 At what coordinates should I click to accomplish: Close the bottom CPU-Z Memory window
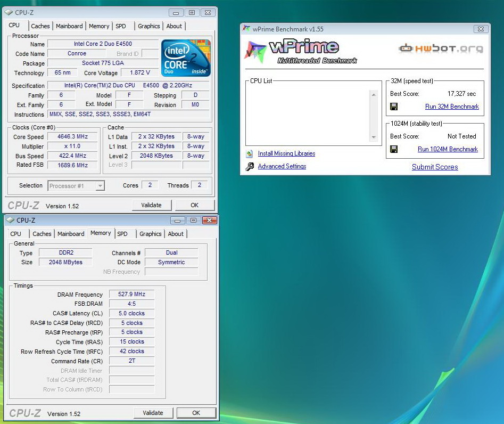[210, 221]
